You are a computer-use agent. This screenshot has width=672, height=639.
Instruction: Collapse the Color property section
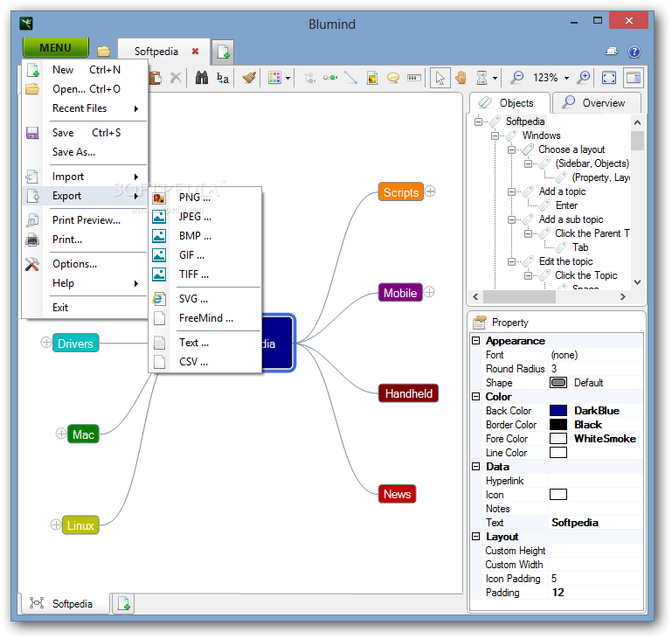[475, 397]
